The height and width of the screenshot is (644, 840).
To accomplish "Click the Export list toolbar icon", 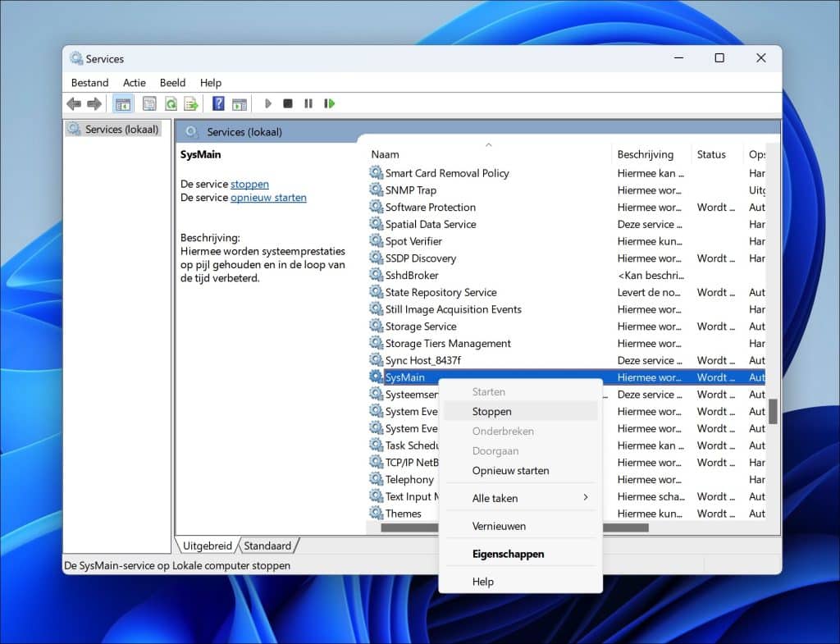I will pyautogui.click(x=190, y=104).
